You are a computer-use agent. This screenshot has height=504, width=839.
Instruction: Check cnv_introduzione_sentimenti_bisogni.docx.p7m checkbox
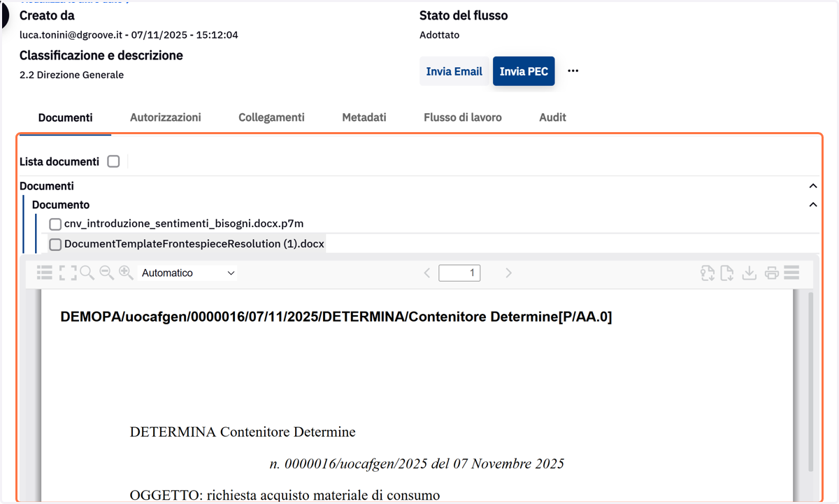click(56, 224)
